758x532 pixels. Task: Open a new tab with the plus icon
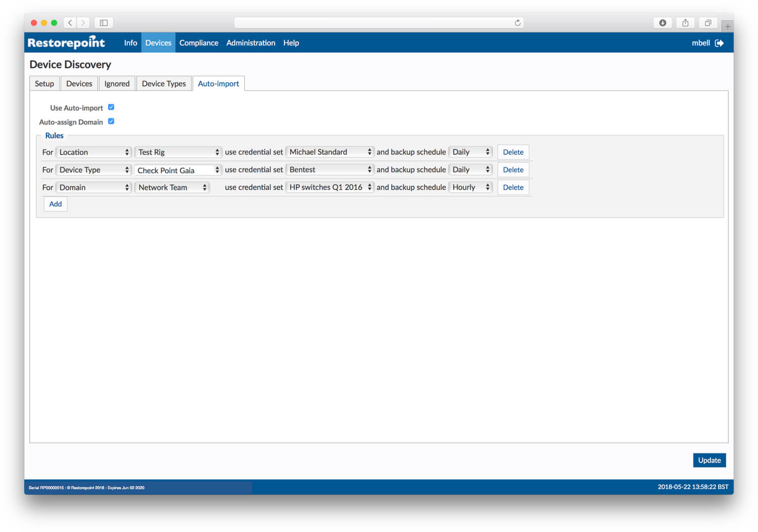[727, 27]
